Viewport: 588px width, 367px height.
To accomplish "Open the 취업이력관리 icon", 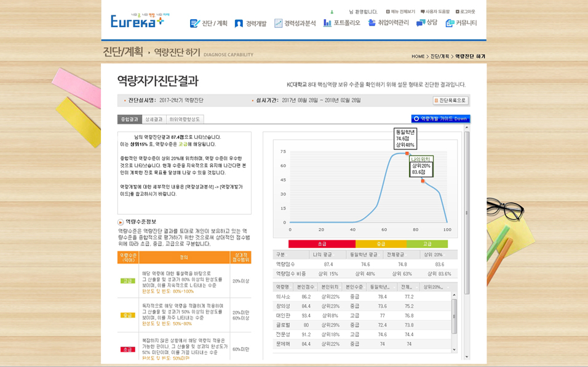I will point(371,23).
